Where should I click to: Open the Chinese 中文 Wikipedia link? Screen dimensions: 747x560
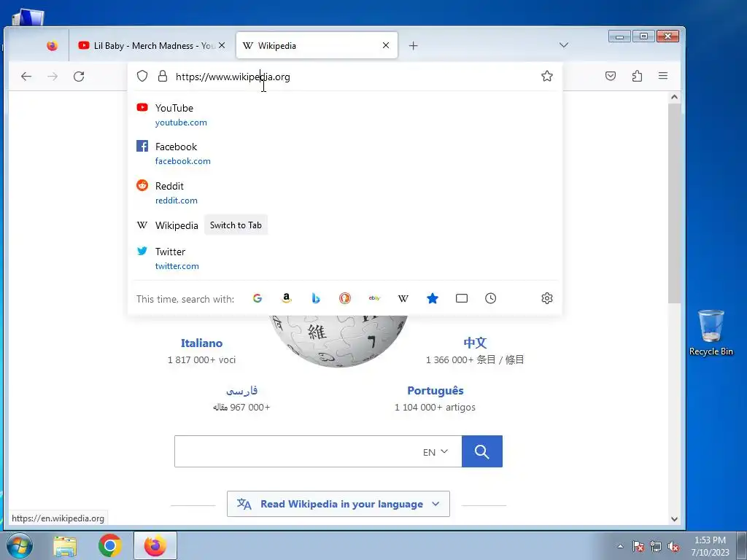pyautogui.click(x=475, y=343)
